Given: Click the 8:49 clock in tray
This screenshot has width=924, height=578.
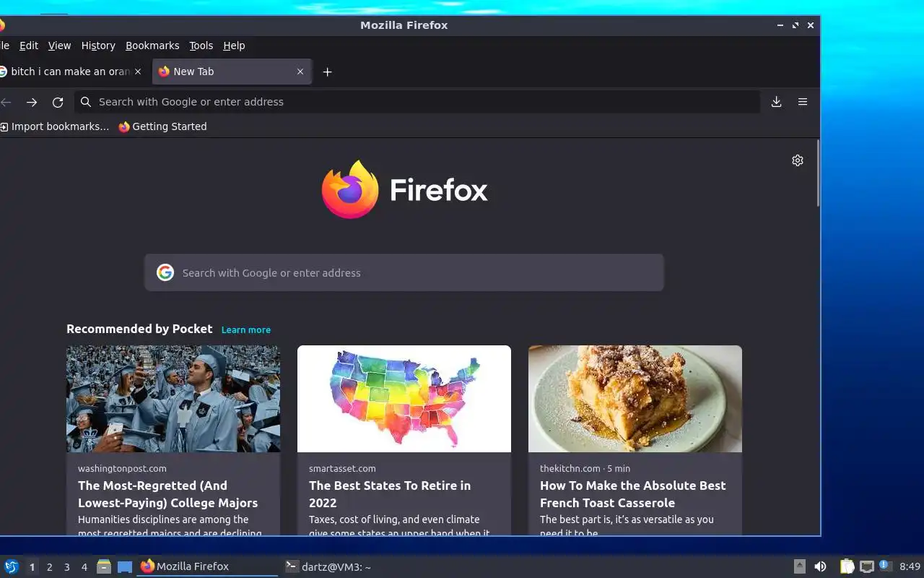Looking at the screenshot, I should click(910, 566).
